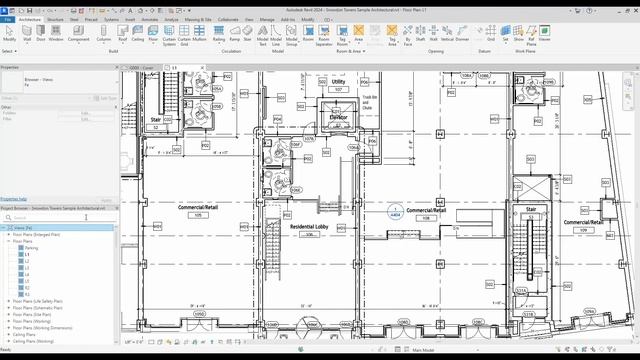Screen dimensions: 640x360
Task: Expand the Room & Area panel dropdown
Action: (351, 51)
